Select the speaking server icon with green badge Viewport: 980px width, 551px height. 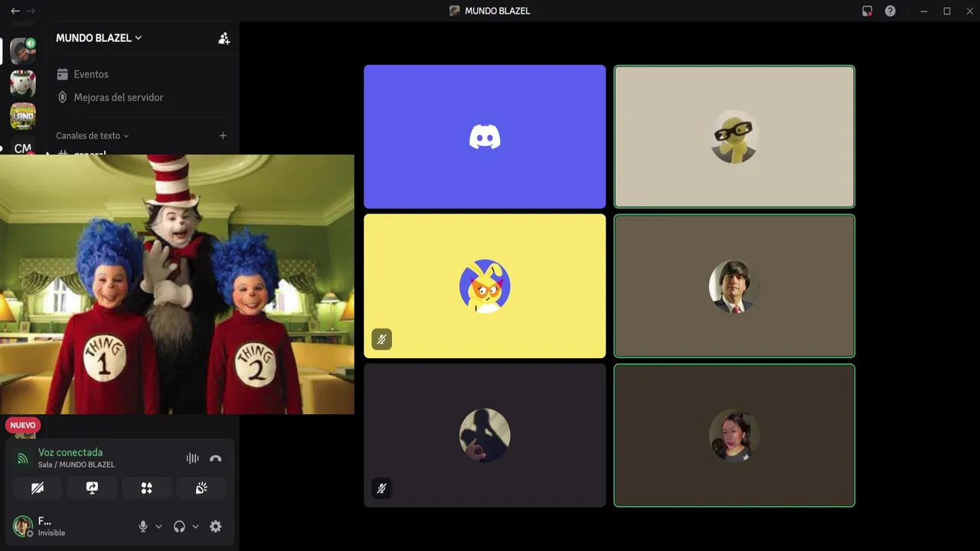point(23,51)
